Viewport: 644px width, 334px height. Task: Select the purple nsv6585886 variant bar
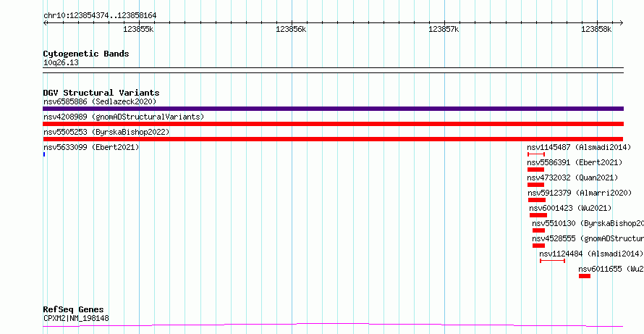(333, 109)
